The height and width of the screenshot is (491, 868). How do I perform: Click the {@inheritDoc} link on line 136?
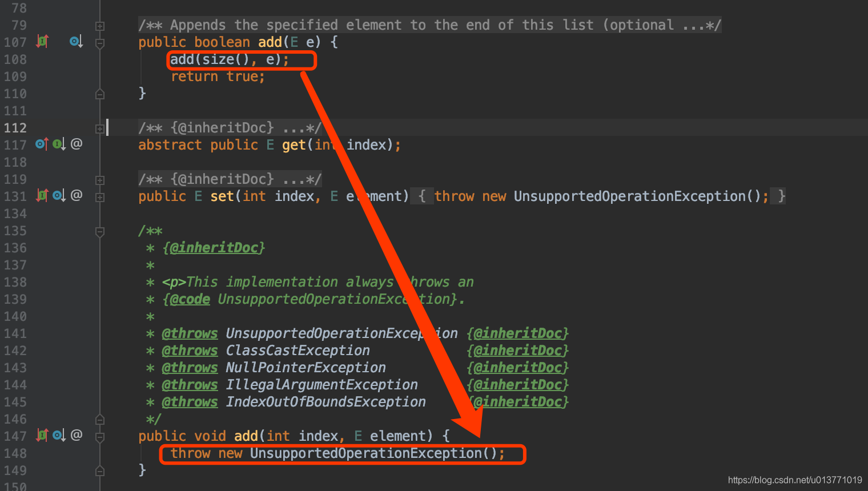coord(214,248)
